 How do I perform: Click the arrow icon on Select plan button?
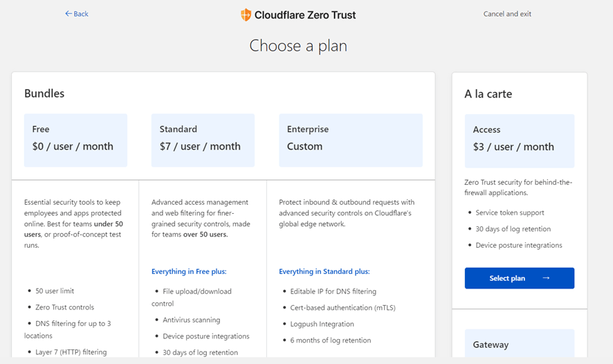click(x=546, y=278)
